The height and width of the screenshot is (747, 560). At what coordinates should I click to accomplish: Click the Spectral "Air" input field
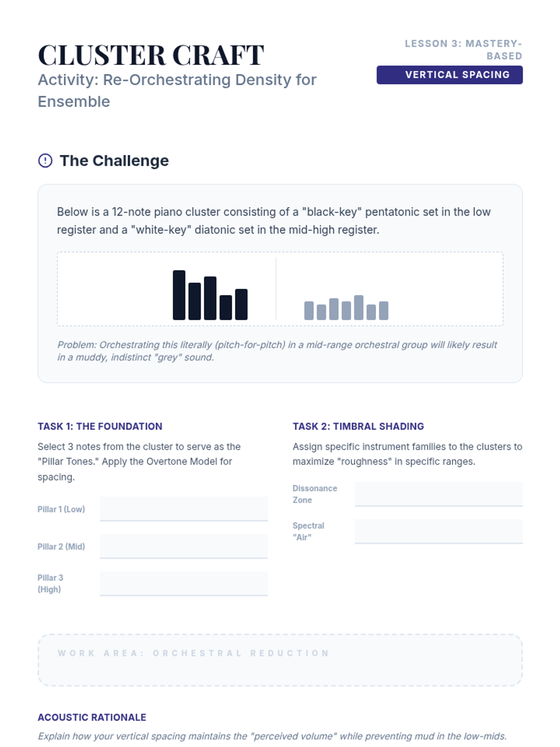[x=438, y=531]
